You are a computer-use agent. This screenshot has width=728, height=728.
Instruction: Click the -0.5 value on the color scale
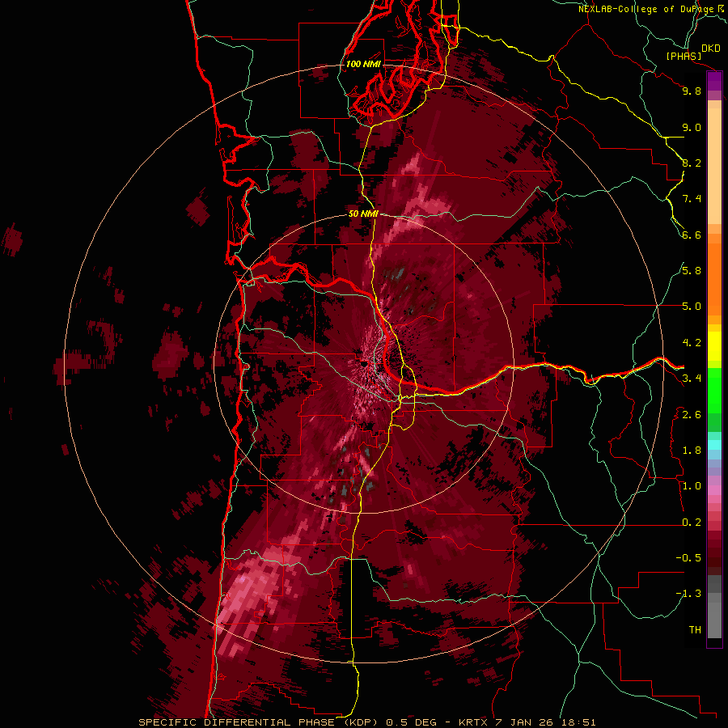point(688,558)
